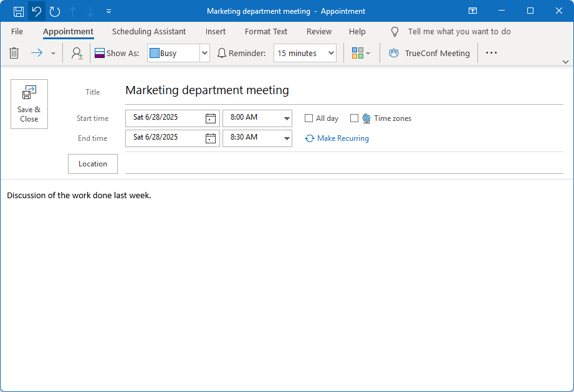Go to previous item arrow
Viewport: 574px width, 392px height.
pyautogui.click(x=73, y=11)
